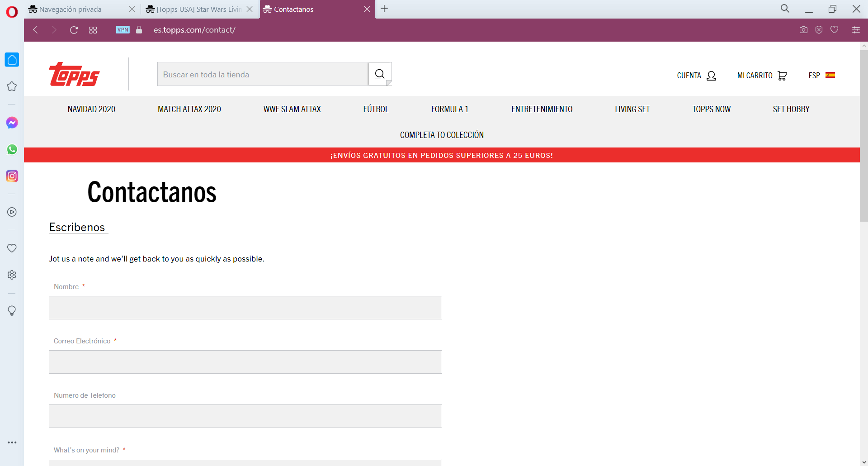This screenshot has width=868, height=466.
Task: Open Speed Dial grid icon
Action: coord(93,30)
